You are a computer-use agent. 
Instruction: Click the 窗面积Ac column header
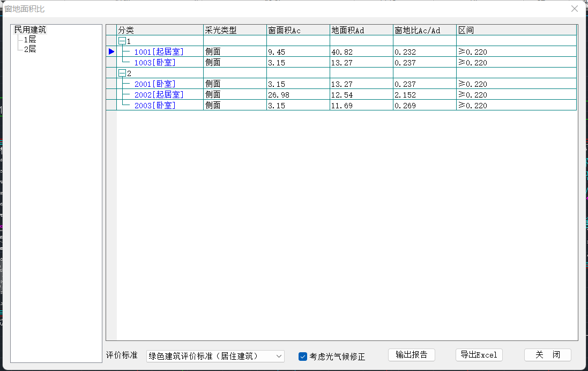click(x=298, y=31)
